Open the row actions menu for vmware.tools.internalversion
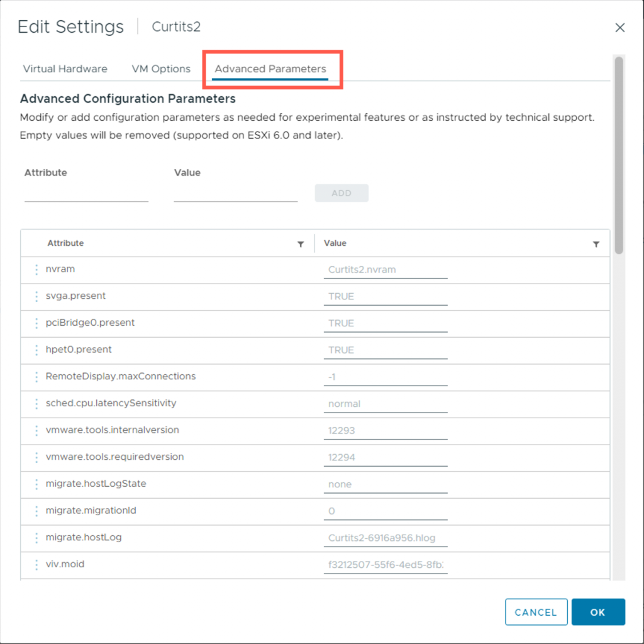Screen dimensions: 644x644 [36, 430]
